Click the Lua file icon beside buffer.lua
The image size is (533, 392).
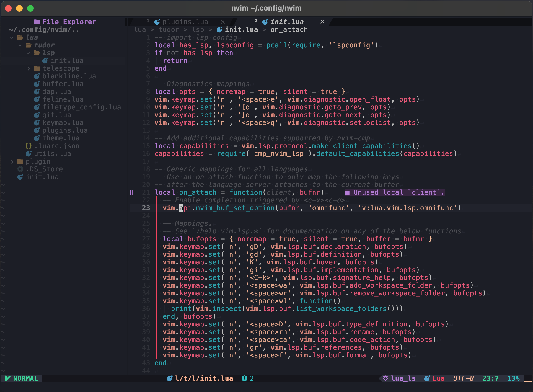tap(37, 84)
